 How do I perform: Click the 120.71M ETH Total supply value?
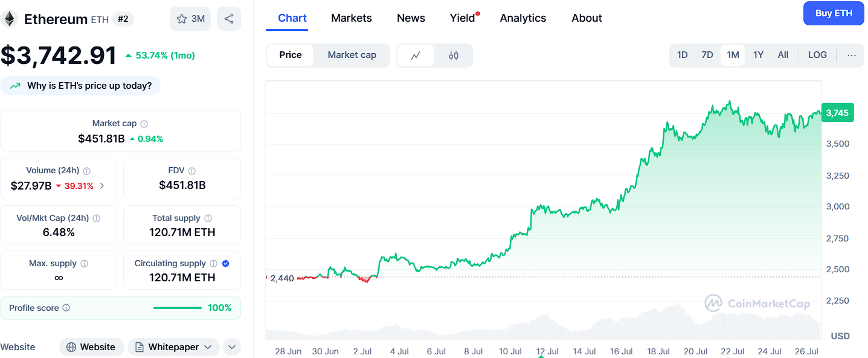point(182,232)
